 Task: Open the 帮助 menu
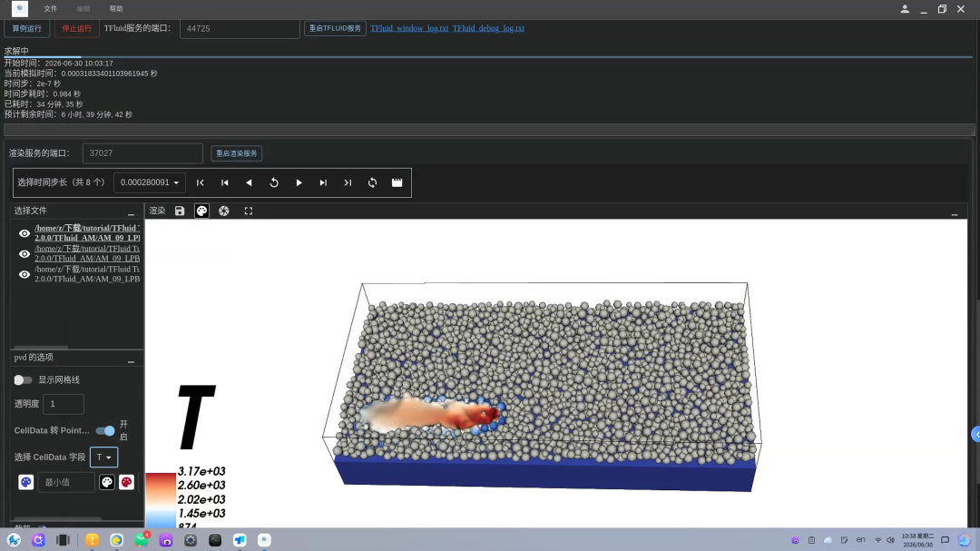(116, 9)
